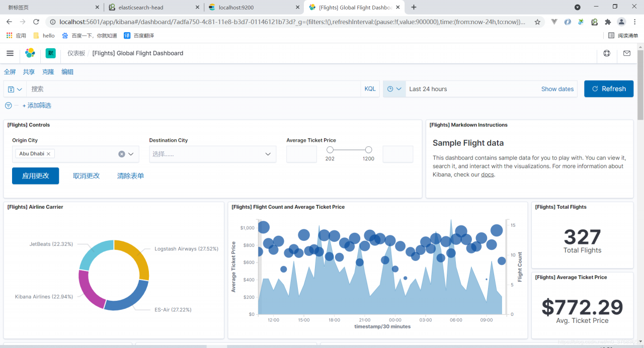Open the Chrome three-dot menu
This screenshot has width=644, height=348.
(x=635, y=22)
